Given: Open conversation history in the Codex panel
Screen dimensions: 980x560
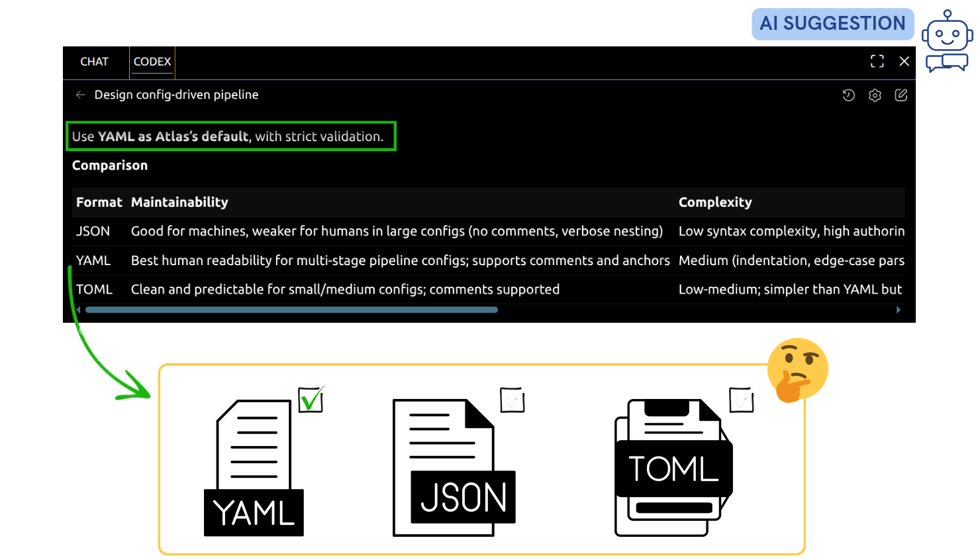Looking at the screenshot, I should [849, 95].
